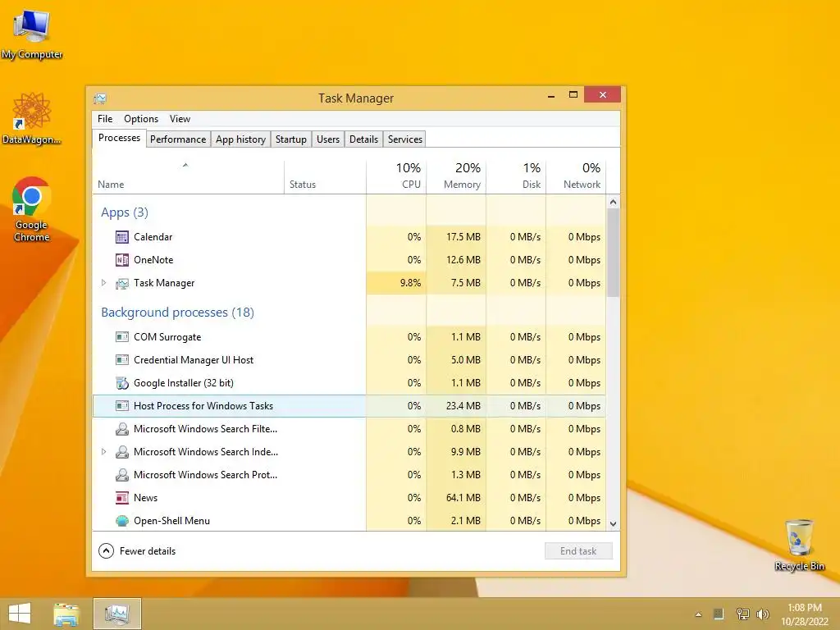Viewport: 840px width, 630px height.
Task: Click the taskbar clock showing 1:08 PM
Action: click(805, 608)
